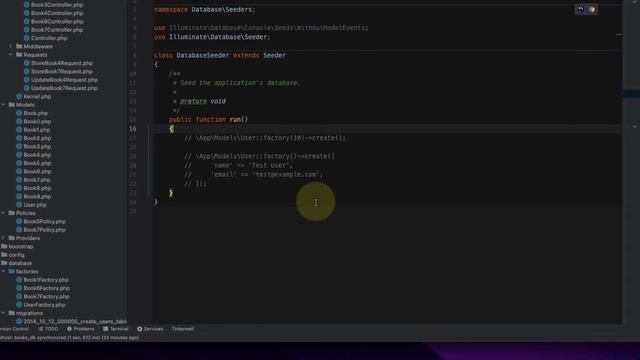This screenshot has width=640, height=360.
Task: Open Book3Controller.php in project tree
Action: 53,5
